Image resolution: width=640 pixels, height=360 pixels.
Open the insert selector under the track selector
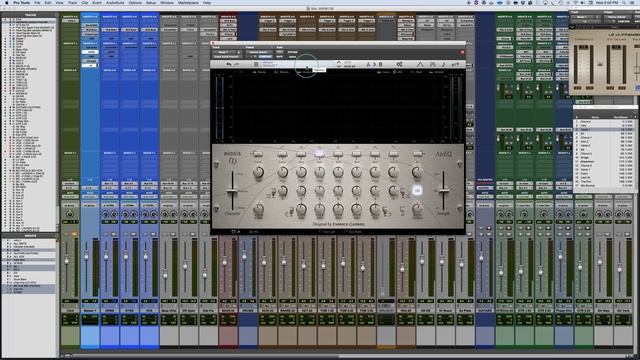(227, 56)
